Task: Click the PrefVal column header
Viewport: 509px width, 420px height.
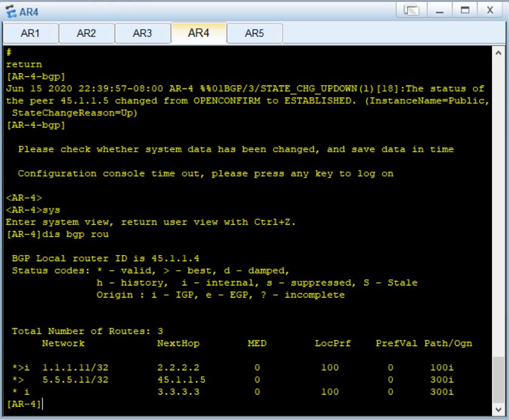Action: pos(397,344)
